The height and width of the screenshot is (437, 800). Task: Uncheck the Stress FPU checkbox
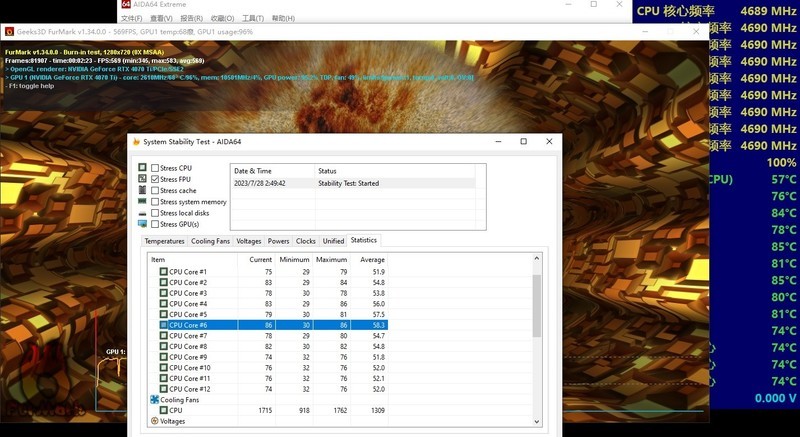[155, 179]
